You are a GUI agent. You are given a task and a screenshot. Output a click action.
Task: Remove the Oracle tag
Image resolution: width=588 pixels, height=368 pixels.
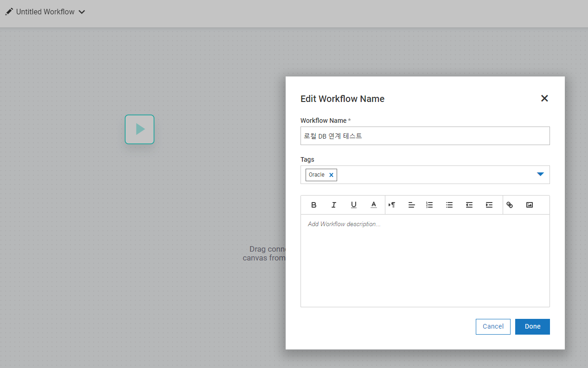tap(331, 175)
